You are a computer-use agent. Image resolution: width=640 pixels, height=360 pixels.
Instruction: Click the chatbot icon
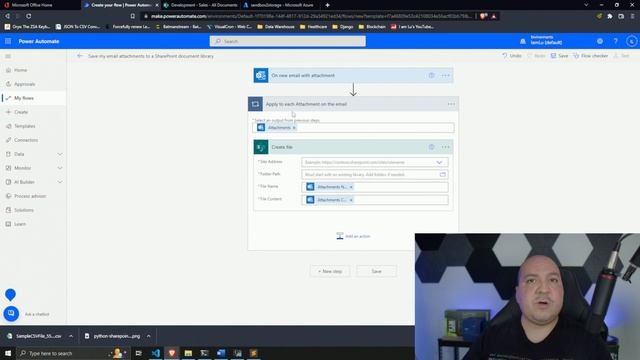pos(11,313)
